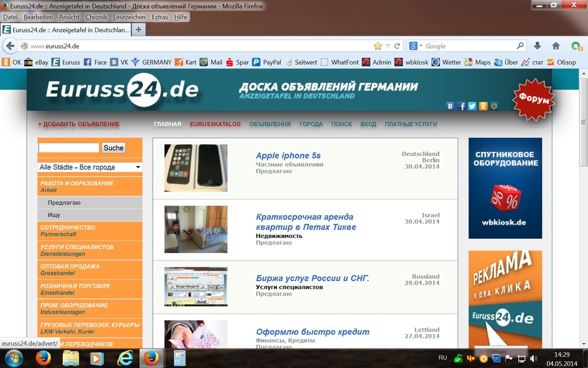
Task: Open the Ansicht menu
Action: tap(69, 17)
